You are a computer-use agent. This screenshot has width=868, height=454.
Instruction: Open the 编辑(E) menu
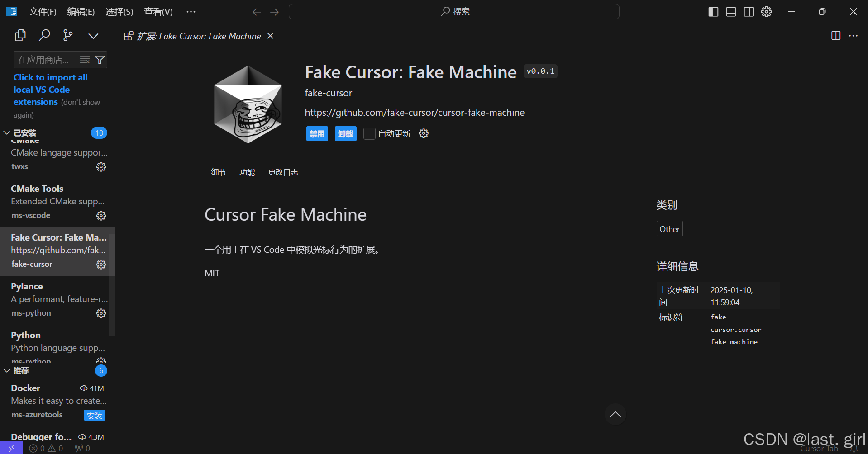point(81,12)
